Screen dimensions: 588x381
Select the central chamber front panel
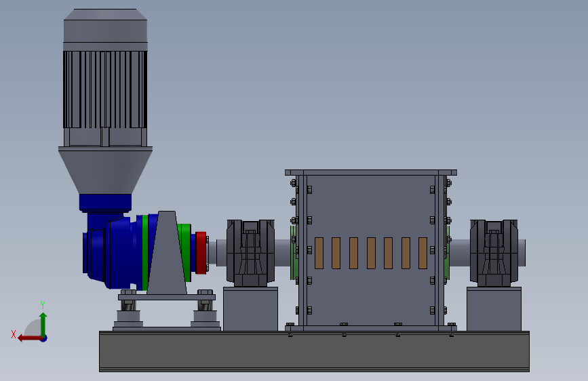[x=370, y=210]
